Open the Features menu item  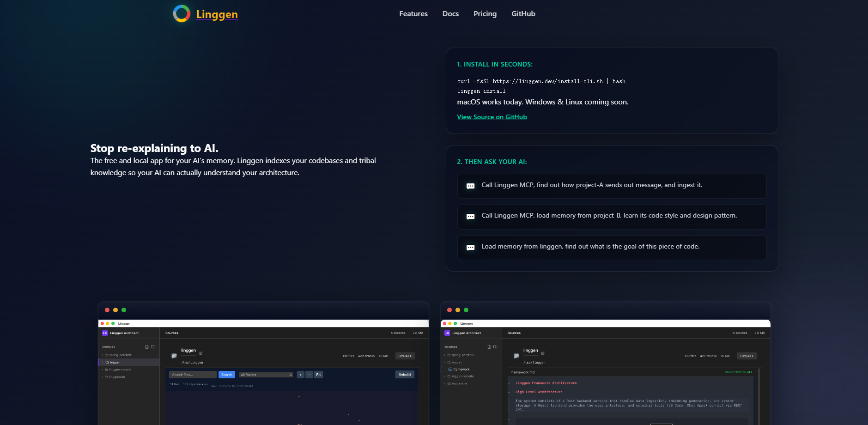click(413, 14)
